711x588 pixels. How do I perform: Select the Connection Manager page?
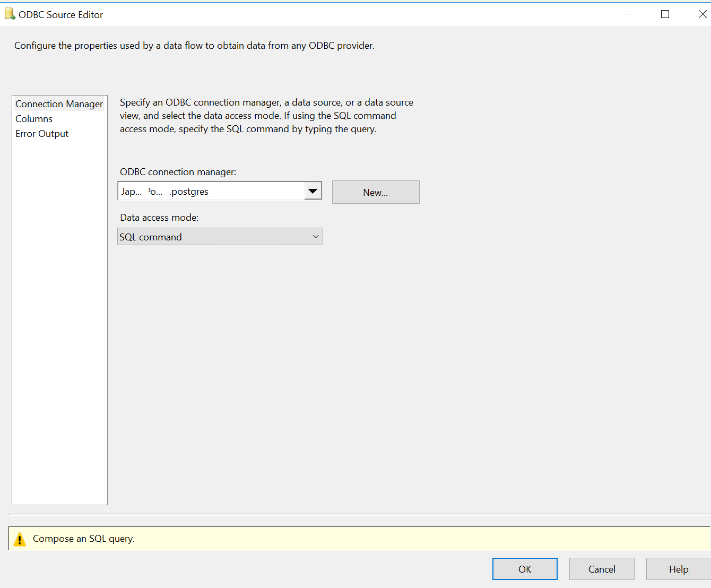(x=59, y=104)
